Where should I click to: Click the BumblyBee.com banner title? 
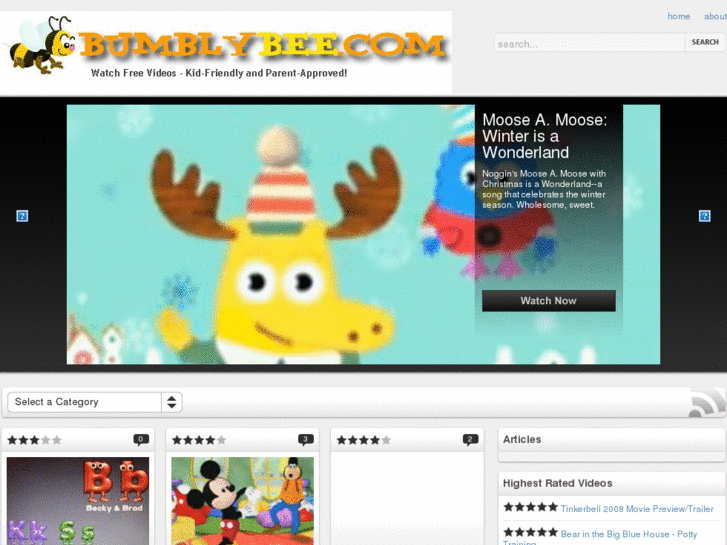click(263, 45)
